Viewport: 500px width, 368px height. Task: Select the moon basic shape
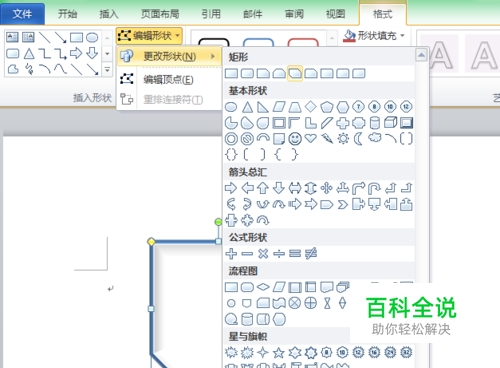pyautogui.click(x=358, y=139)
